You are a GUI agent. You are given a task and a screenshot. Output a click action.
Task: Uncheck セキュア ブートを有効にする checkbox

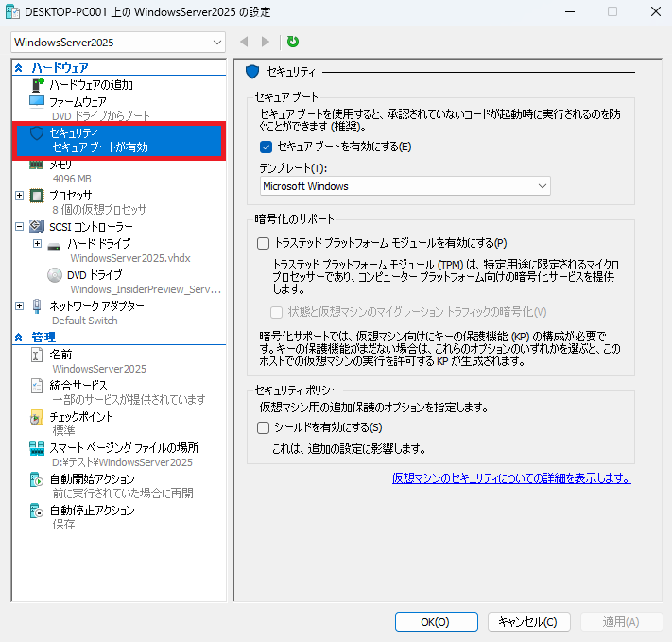(266, 147)
